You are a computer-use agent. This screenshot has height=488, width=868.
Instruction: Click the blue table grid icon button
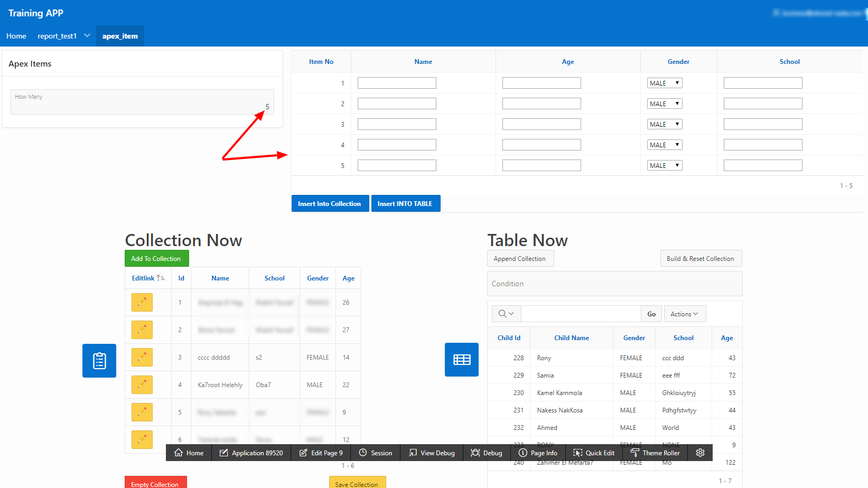tap(462, 360)
